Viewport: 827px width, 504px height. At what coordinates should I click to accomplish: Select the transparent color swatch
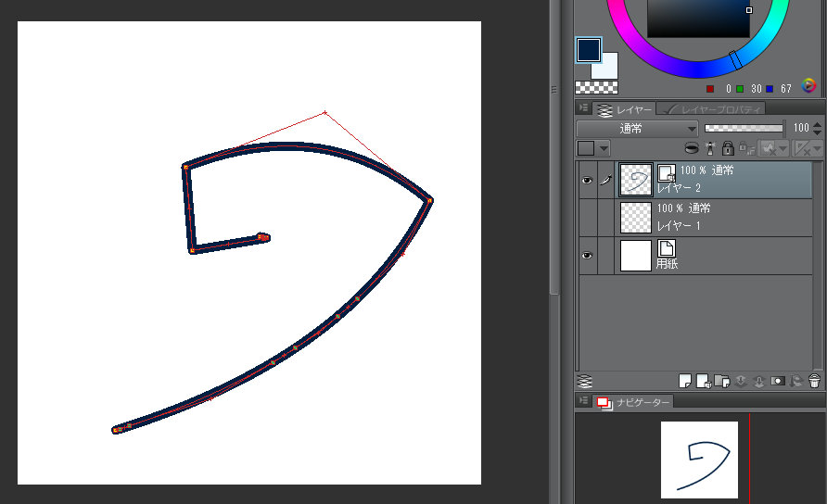coord(597,88)
